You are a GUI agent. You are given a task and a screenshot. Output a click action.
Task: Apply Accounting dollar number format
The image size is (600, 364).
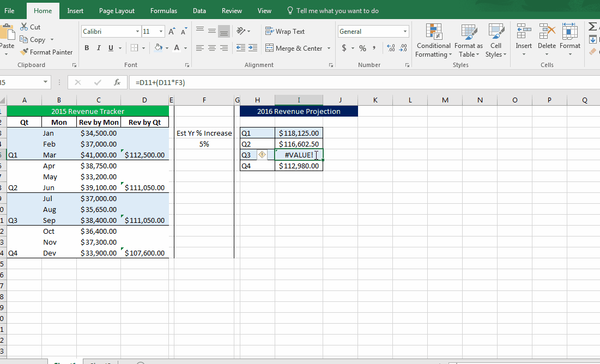(x=344, y=48)
